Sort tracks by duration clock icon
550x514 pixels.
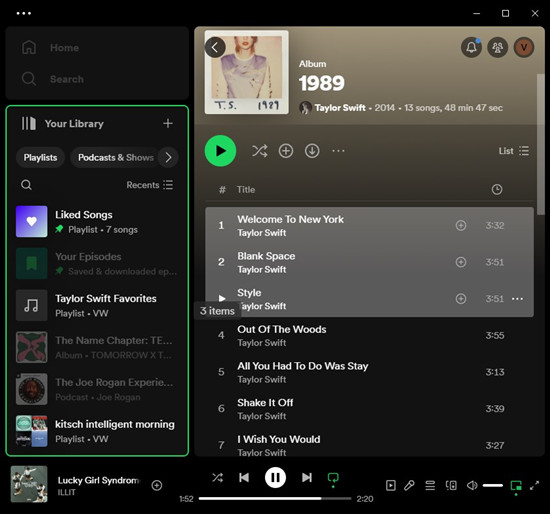497,189
